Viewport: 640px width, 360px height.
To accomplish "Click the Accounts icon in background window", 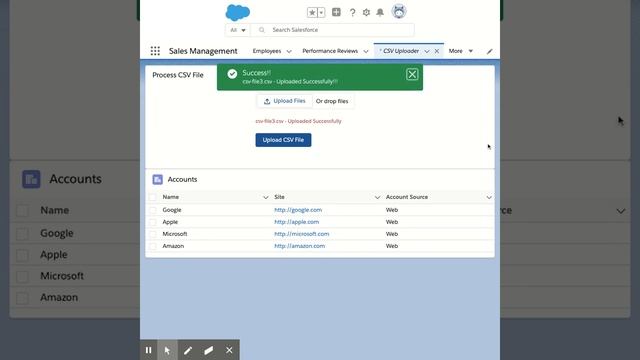I will [31, 179].
